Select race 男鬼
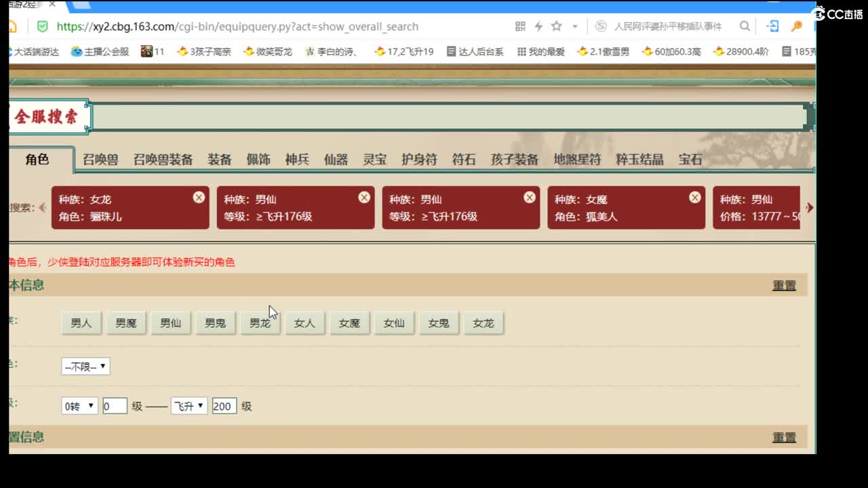This screenshot has width=868, height=488. tap(216, 323)
